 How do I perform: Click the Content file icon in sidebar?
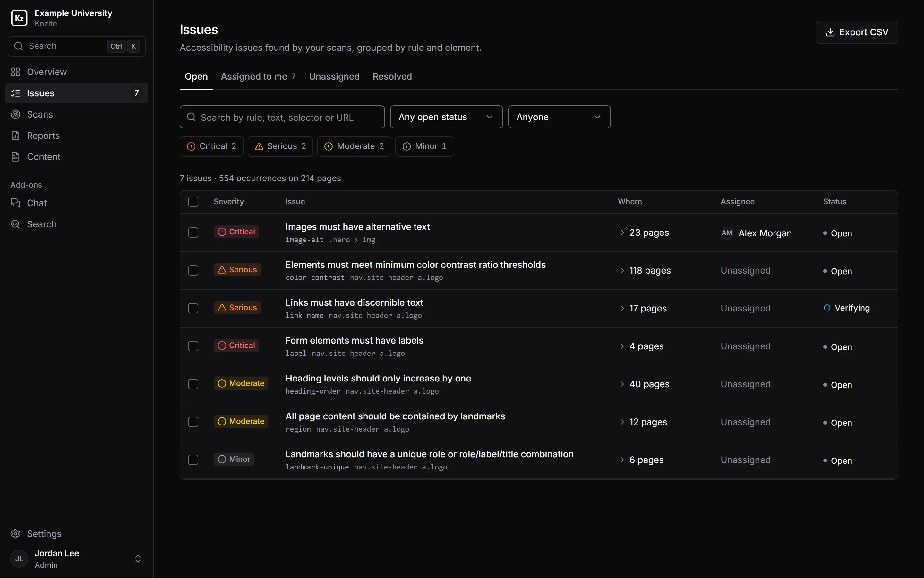15,157
